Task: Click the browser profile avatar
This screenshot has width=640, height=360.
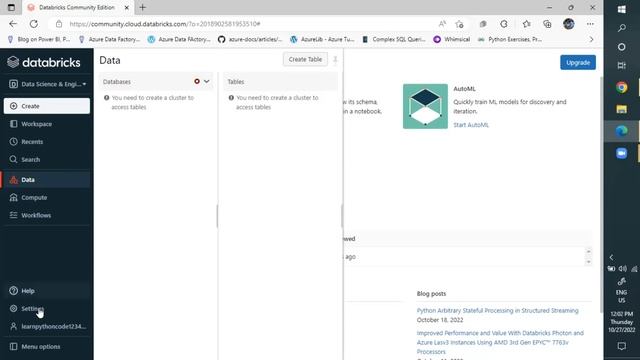Action: [569, 24]
